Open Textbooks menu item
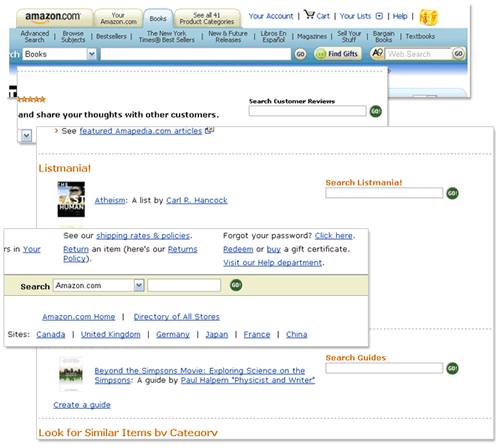 click(x=420, y=36)
